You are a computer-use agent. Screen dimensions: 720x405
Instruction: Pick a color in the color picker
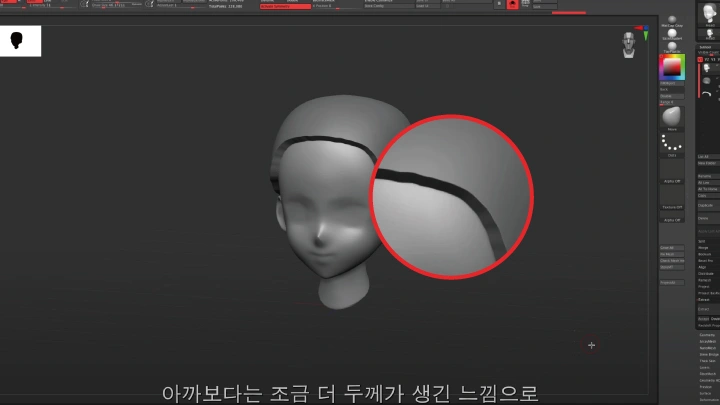click(672, 67)
